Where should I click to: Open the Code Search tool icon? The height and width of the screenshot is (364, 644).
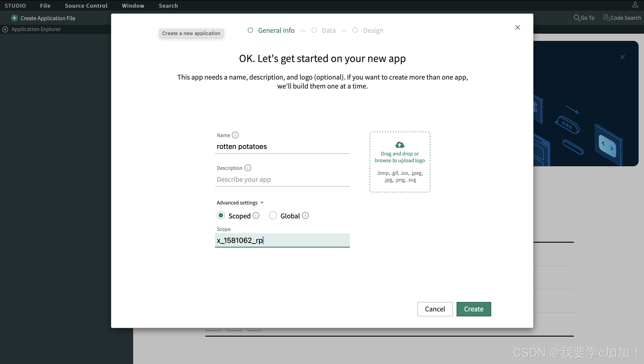tap(606, 18)
